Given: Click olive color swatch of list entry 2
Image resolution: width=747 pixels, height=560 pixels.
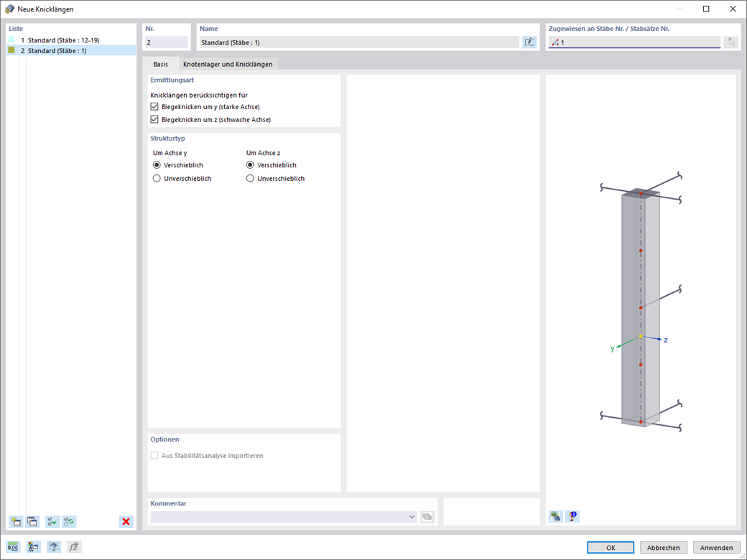Looking at the screenshot, I should tap(12, 50).
